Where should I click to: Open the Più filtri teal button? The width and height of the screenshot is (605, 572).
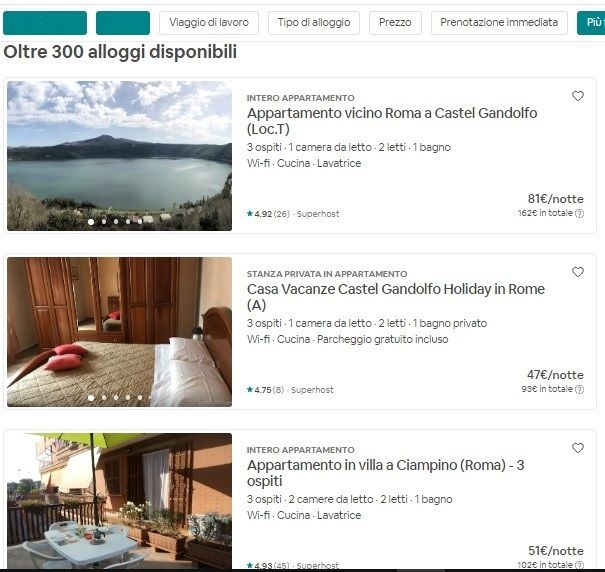point(591,23)
